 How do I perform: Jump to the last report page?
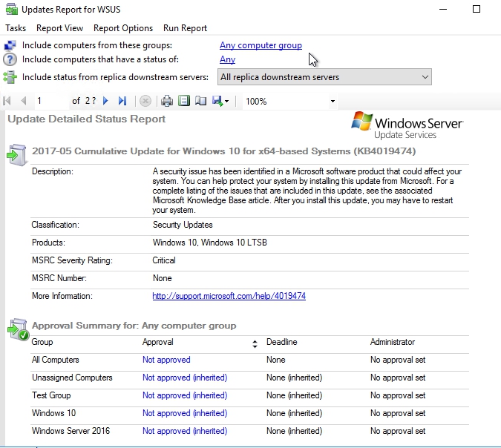122,101
